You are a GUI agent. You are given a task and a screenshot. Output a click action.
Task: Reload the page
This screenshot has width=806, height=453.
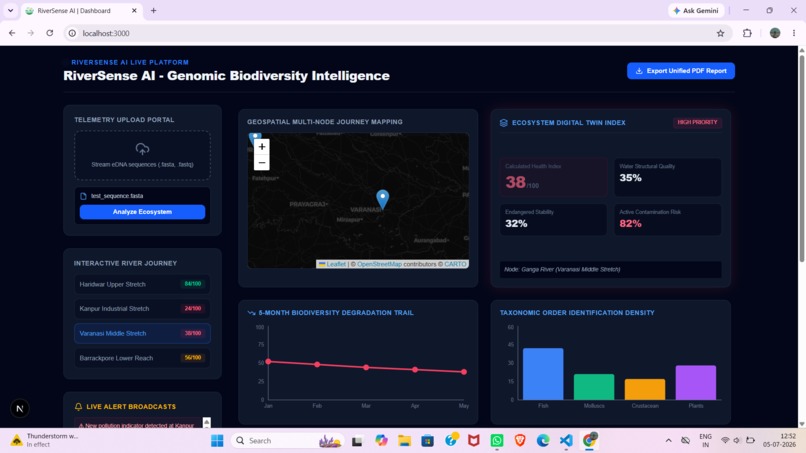pyautogui.click(x=50, y=33)
